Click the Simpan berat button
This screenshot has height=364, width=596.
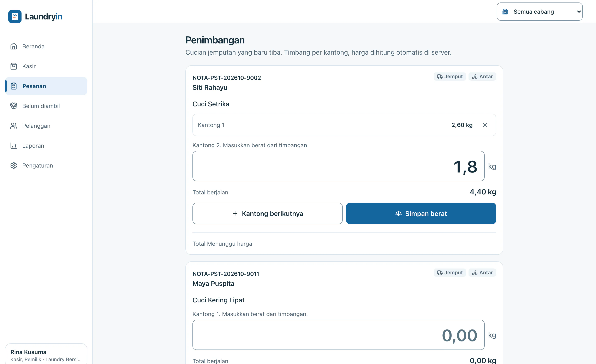(421, 213)
